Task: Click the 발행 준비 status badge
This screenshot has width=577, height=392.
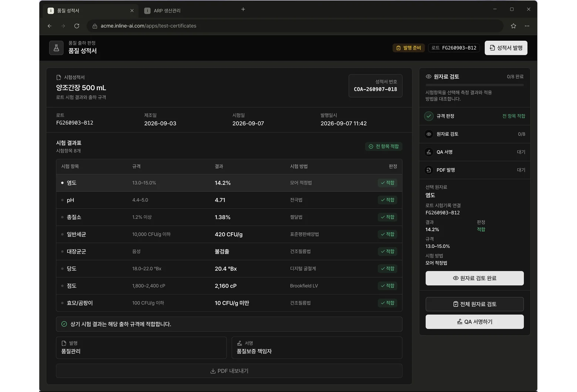Action: pos(408,48)
